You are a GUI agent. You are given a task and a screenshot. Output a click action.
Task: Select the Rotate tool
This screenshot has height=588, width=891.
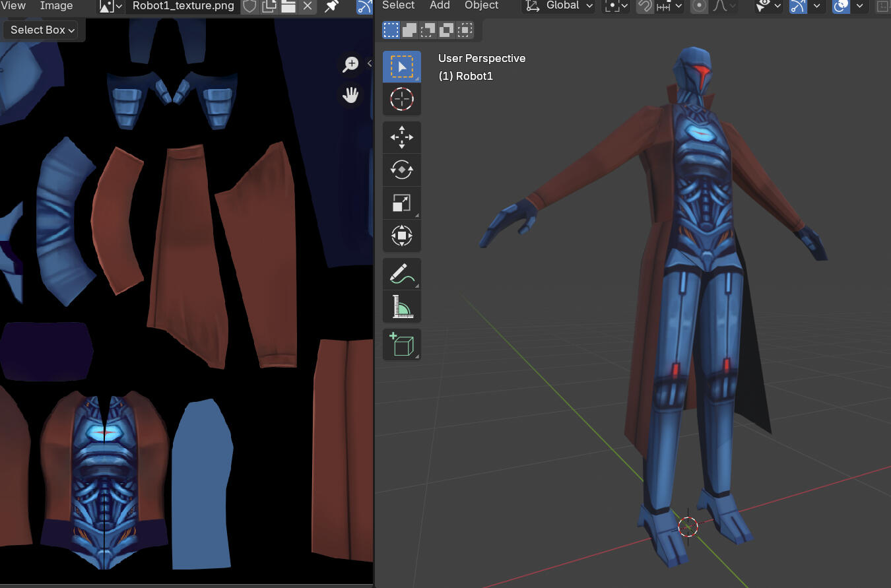point(401,170)
